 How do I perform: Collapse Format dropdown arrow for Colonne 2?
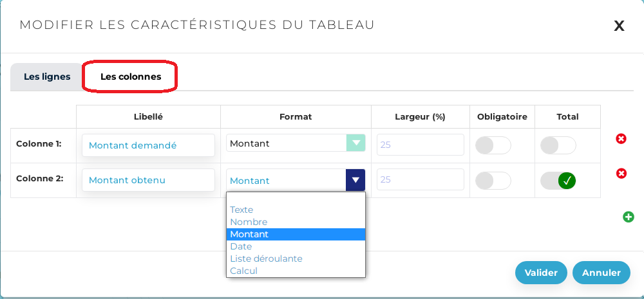(x=355, y=181)
